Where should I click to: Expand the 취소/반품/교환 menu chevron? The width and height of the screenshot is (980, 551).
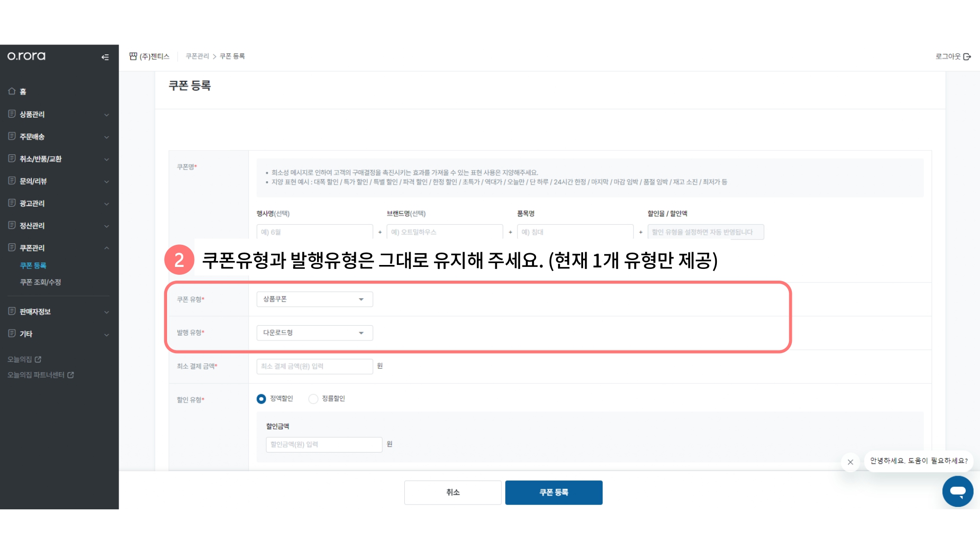106,159
